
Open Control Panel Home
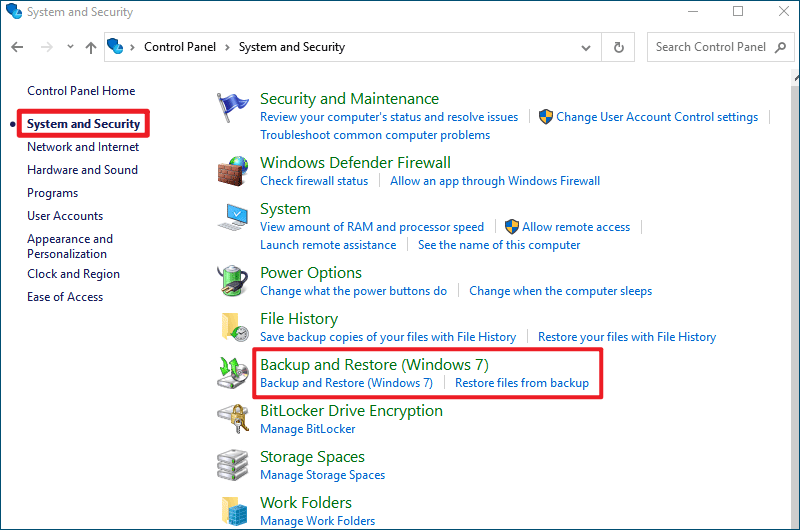tap(81, 91)
